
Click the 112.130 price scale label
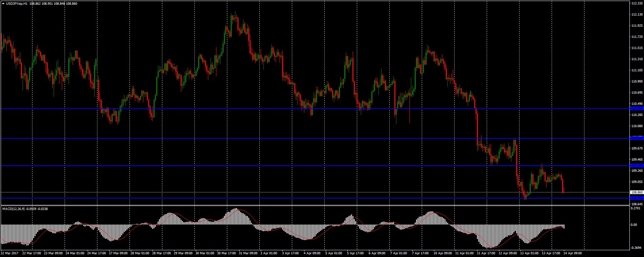637,15
